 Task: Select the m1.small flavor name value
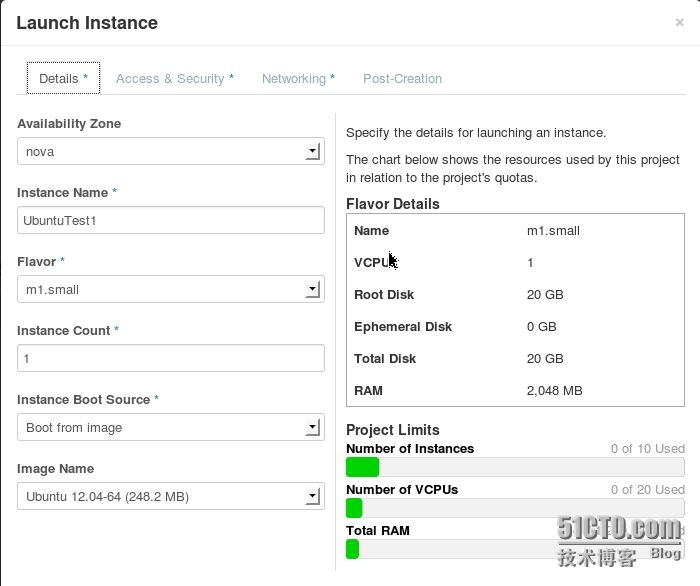tap(553, 231)
